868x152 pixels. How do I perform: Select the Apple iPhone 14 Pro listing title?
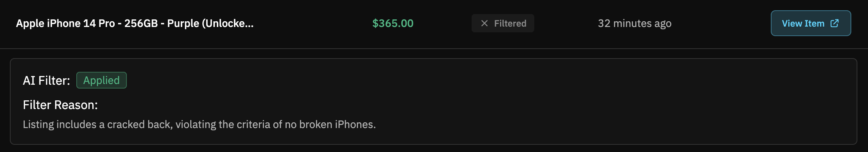[135, 23]
